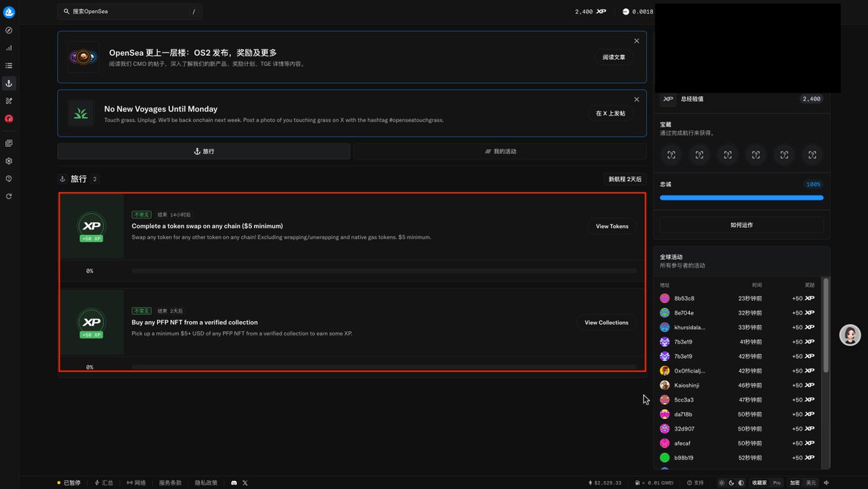Open the da718b address in global activity
Viewport: 868px width, 489px height.
683,414
